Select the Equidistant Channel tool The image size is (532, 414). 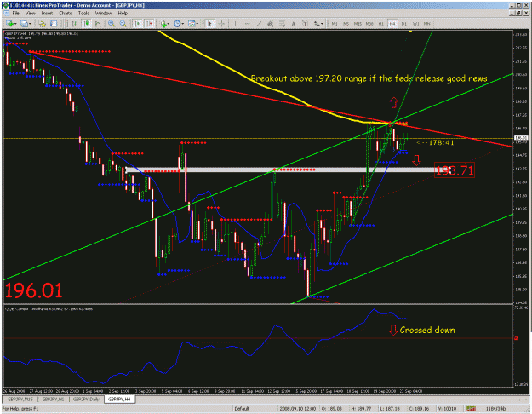[x=270, y=24]
